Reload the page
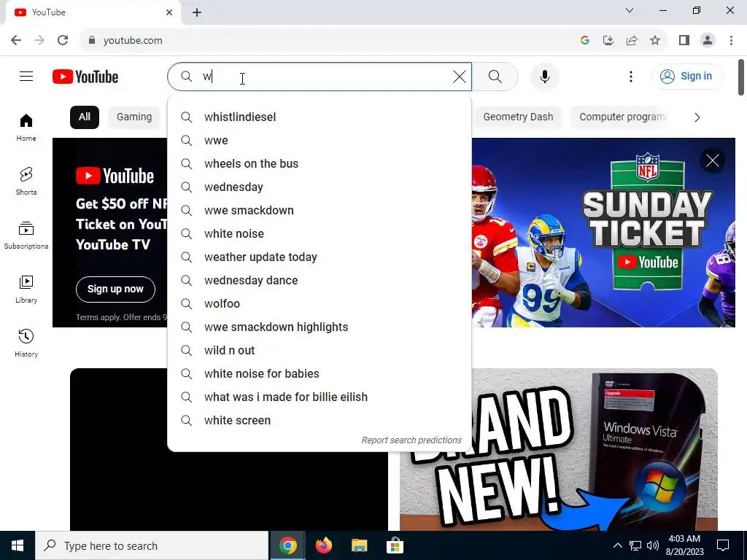The image size is (747, 560). (63, 41)
